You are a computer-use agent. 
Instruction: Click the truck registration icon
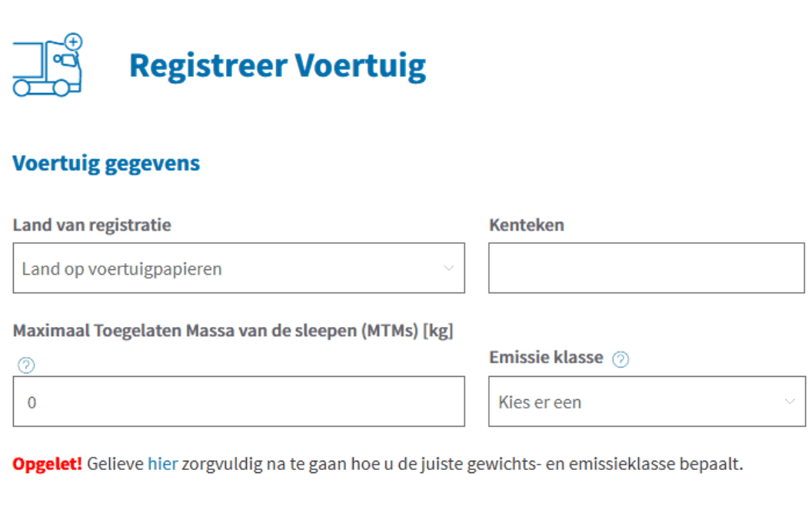click(46, 68)
